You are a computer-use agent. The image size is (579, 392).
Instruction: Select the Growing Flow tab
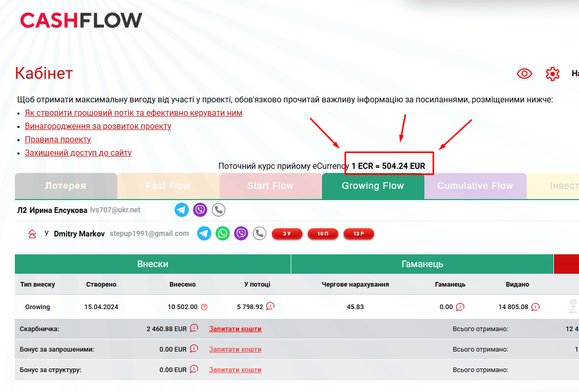pyautogui.click(x=373, y=186)
